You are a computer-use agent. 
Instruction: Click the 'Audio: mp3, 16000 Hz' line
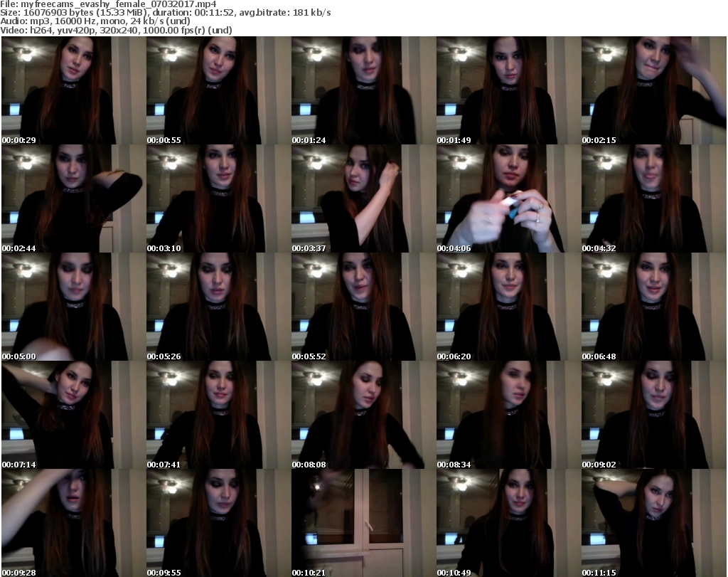(95, 21)
